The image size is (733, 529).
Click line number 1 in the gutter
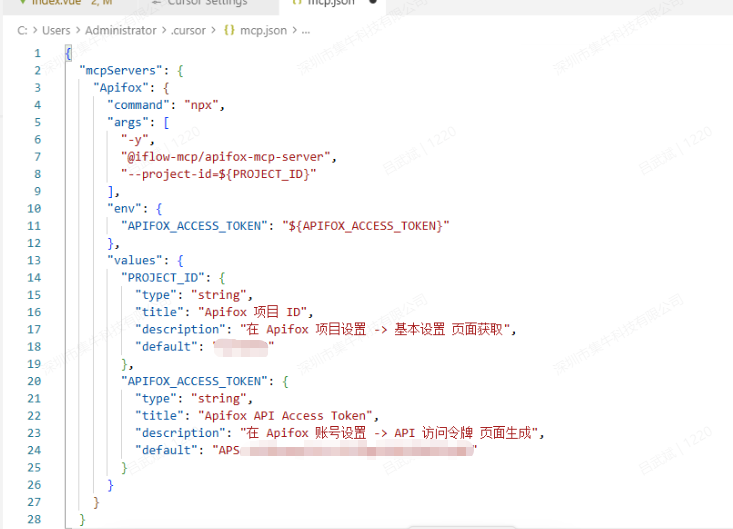point(37,53)
